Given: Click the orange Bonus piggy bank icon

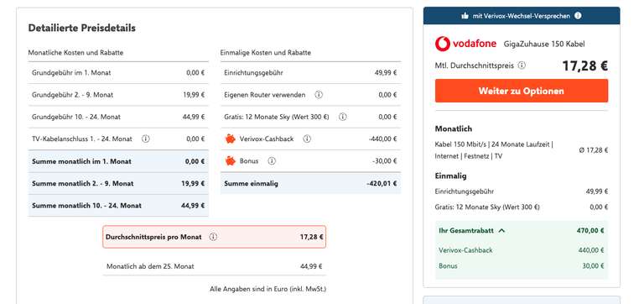Looking at the screenshot, I should (231, 161).
